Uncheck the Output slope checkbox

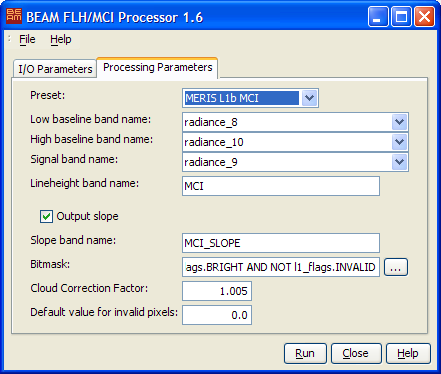coord(46,216)
